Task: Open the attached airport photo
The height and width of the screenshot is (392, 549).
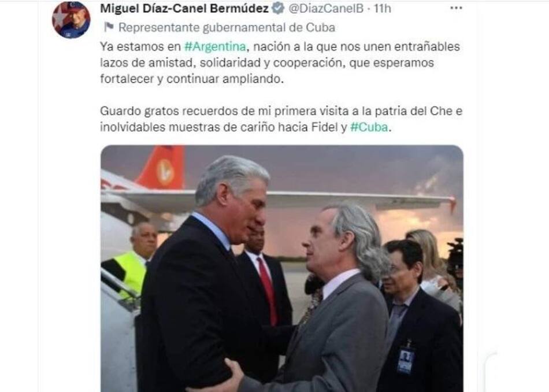Action: tap(282, 268)
